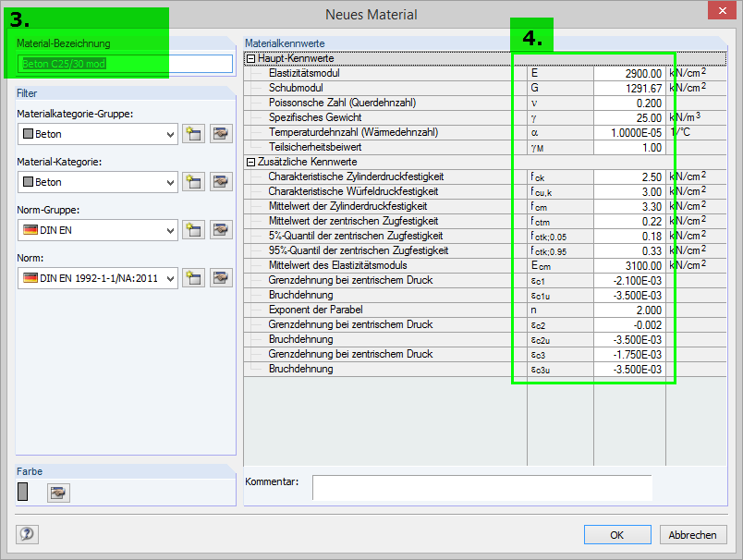Confirm the material with OK
This screenshot has width=743, height=560.
pos(616,535)
